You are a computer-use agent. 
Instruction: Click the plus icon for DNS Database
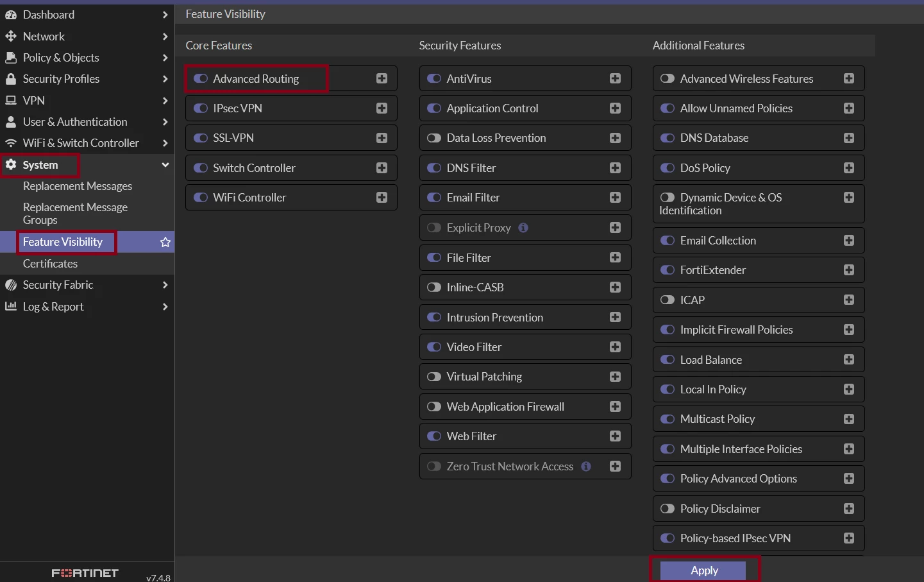[x=849, y=138]
